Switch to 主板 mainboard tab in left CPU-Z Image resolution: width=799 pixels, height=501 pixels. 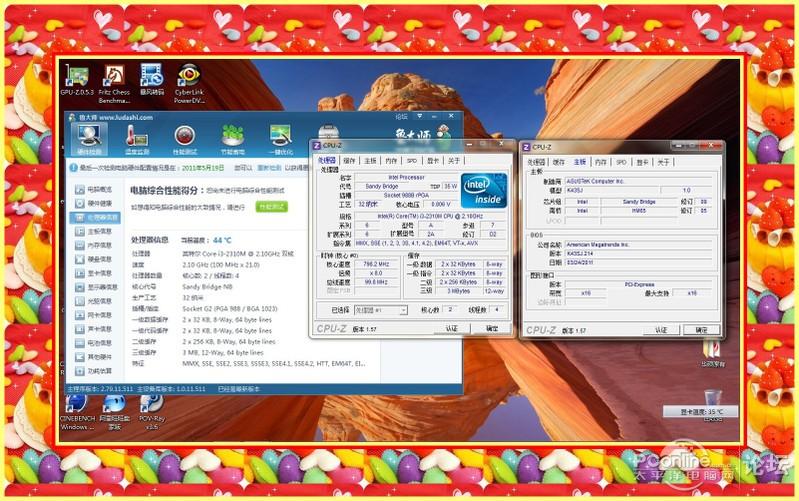pos(370,161)
